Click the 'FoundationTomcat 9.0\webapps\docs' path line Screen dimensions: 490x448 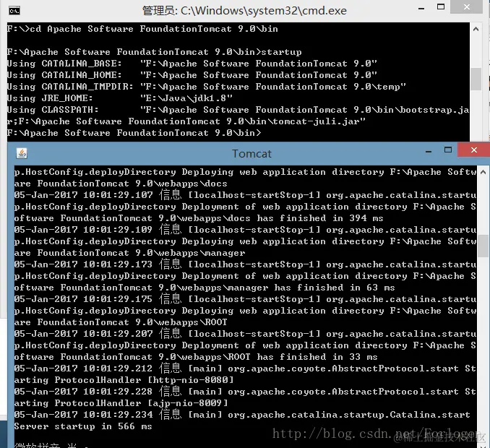click(x=121, y=184)
